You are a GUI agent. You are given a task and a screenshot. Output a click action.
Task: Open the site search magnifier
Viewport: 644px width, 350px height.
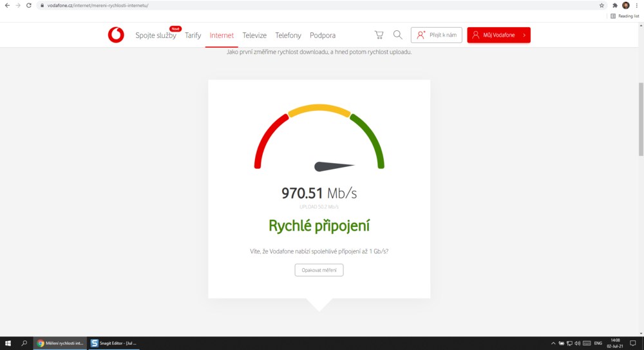[398, 35]
